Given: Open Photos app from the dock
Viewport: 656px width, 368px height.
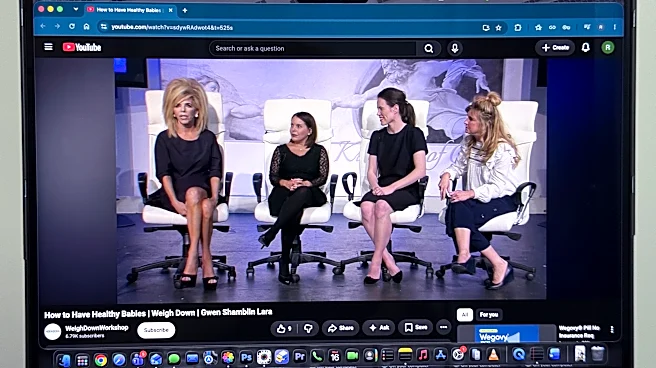Looking at the screenshot, I should [x=228, y=358].
